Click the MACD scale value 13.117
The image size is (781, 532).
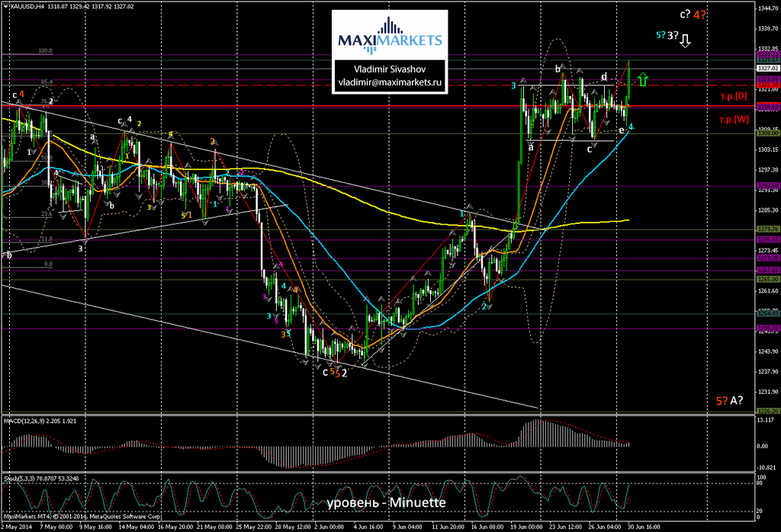[x=766, y=420]
